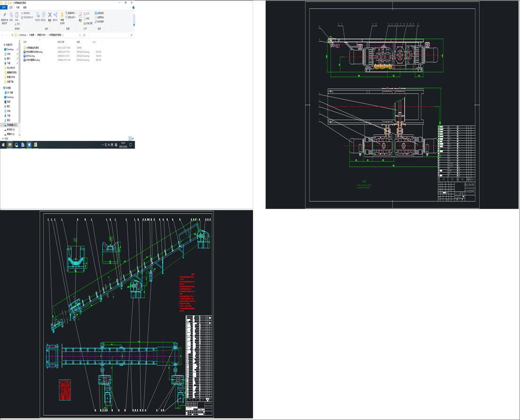Switch to the Home ribbon tab

pyautogui.click(x=11, y=7)
